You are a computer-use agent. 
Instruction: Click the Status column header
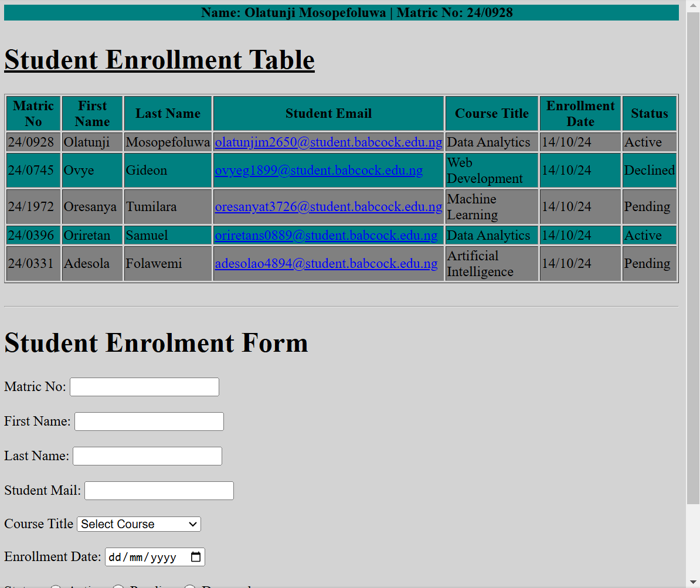[x=649, y=114]
